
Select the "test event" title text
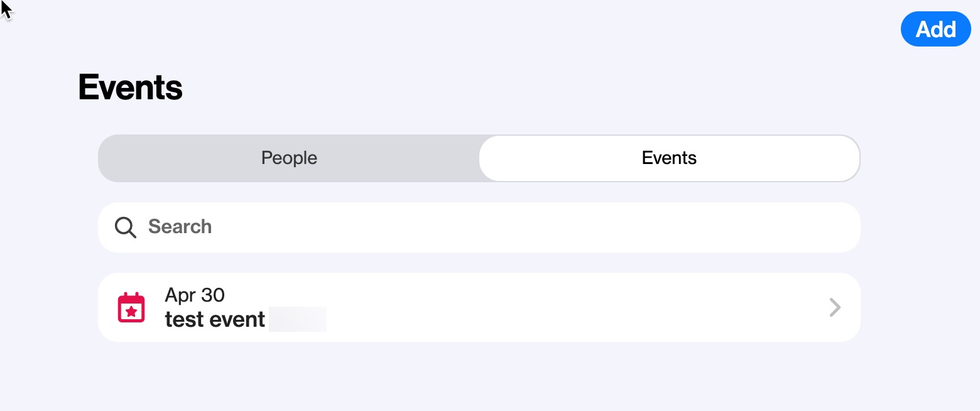tap(215, 319)
